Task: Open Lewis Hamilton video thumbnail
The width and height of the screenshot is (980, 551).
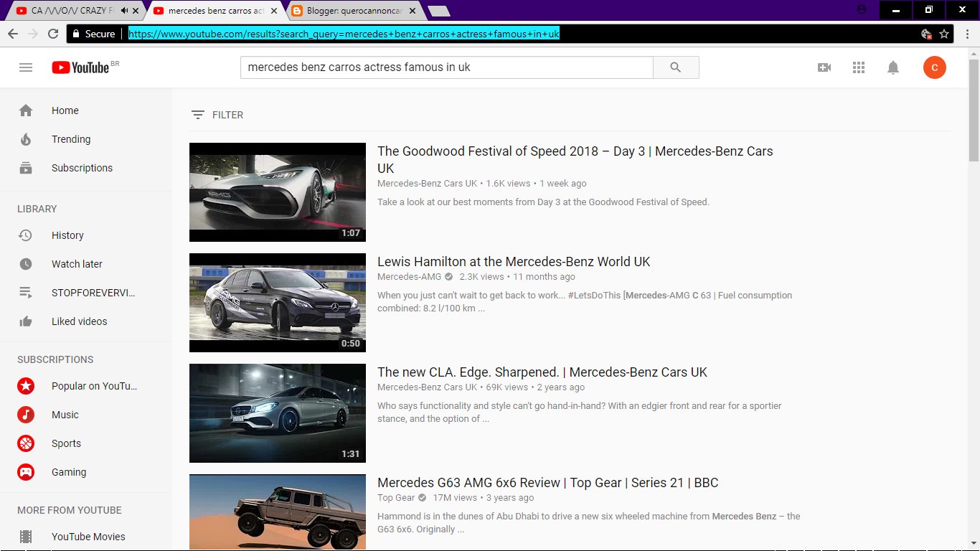Action: click(278, 303)
